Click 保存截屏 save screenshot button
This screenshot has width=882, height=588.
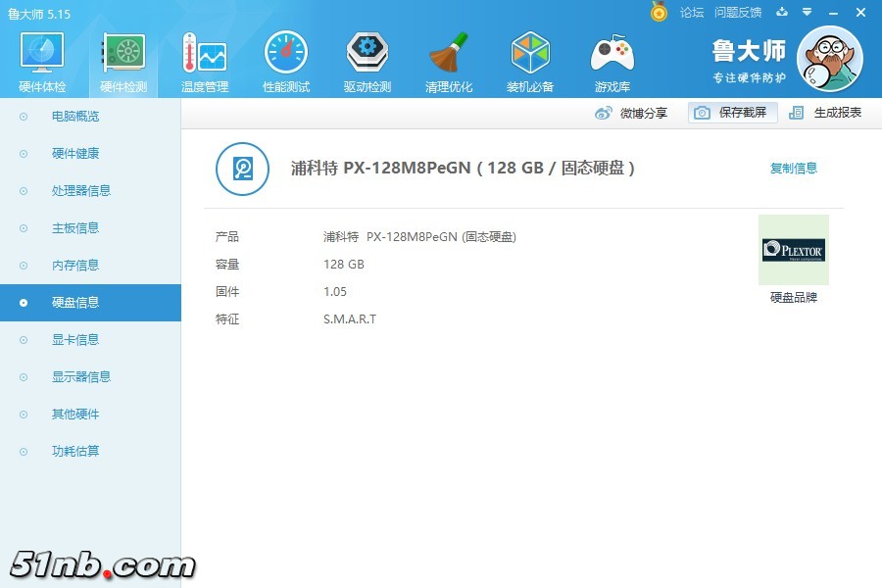[732, 113]
